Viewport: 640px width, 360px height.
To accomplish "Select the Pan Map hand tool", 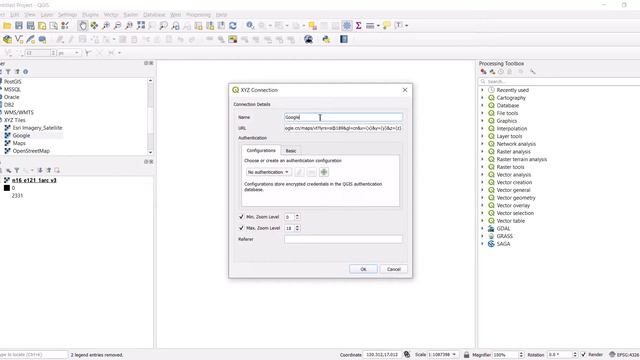I will [82, 26].
